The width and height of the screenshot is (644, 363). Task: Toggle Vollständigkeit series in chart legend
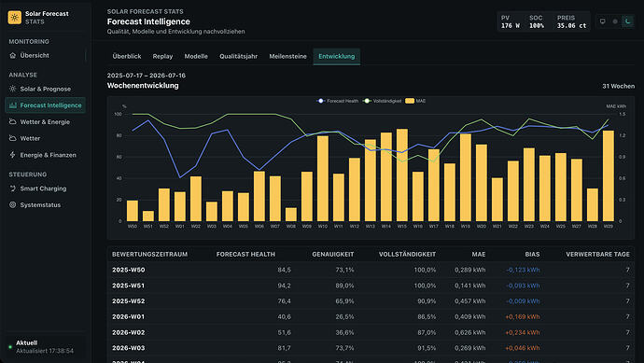383,101
